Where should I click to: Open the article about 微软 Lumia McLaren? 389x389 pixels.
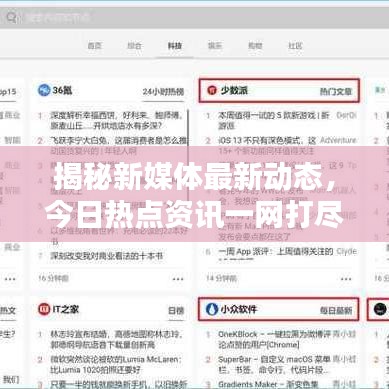[x=116, y=365]
